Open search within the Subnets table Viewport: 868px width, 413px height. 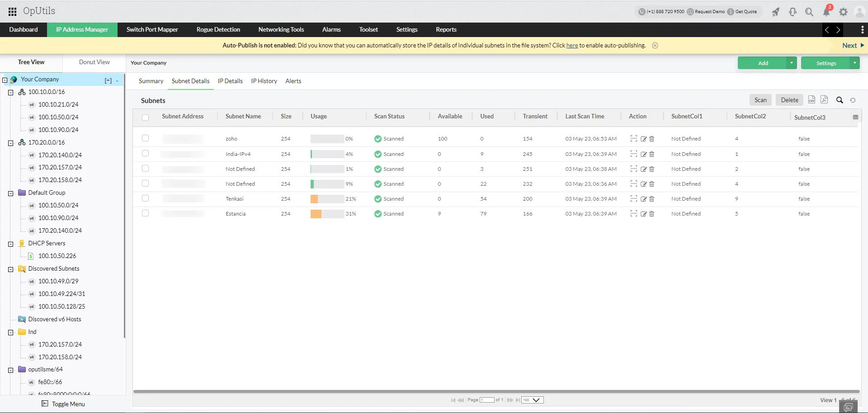[840, 100]
